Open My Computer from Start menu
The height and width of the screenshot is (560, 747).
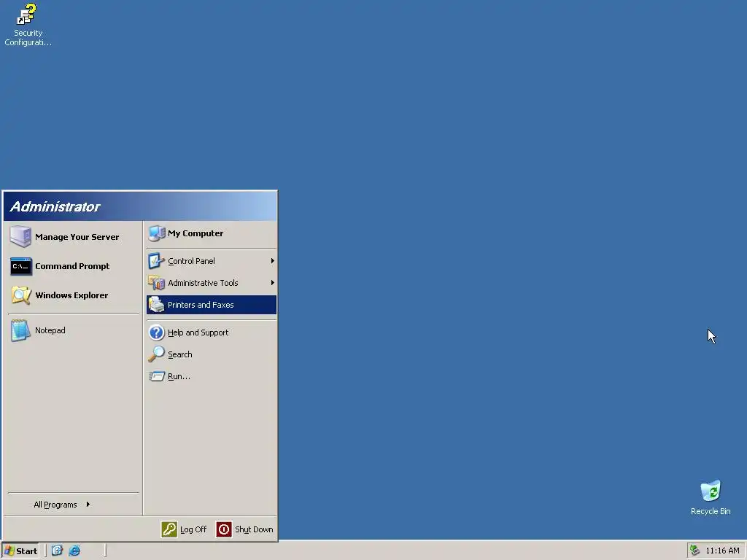[x=212, y=233]
